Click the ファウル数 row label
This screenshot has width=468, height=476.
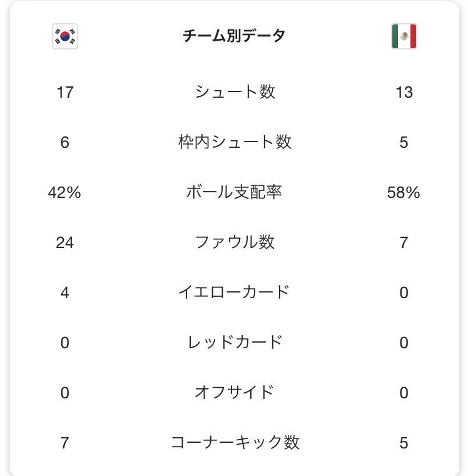[x=235, y=242]
